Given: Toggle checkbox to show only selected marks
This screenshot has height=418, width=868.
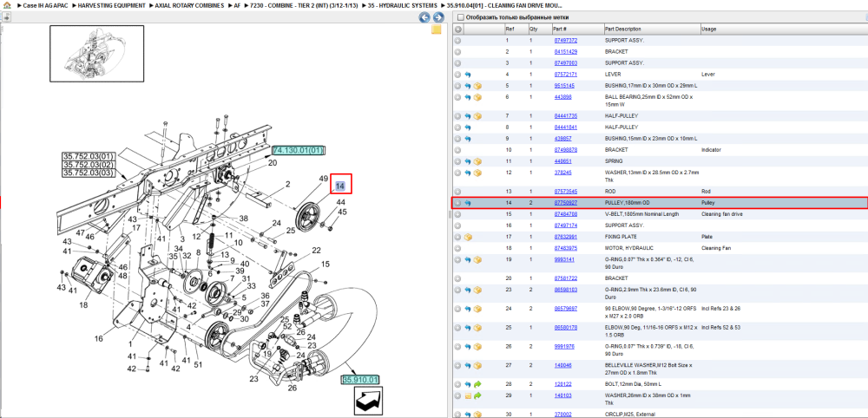Looking at the screenshot, I should [x=461, y=17].
